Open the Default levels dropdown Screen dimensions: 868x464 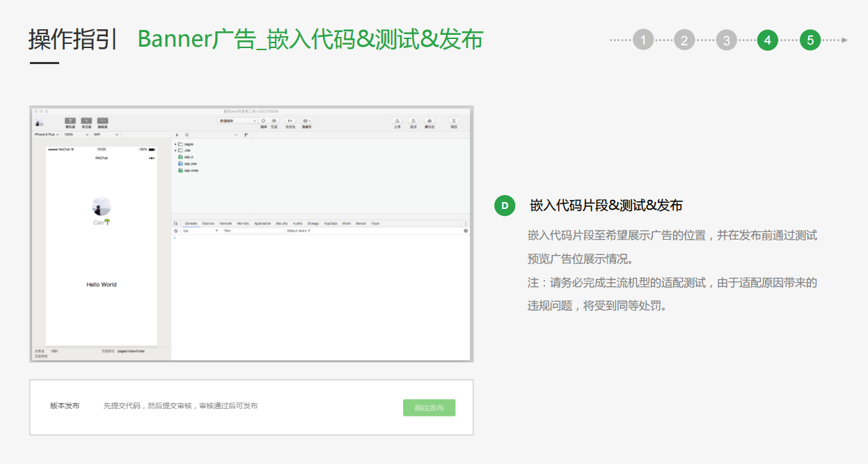[x=299, y=231]
